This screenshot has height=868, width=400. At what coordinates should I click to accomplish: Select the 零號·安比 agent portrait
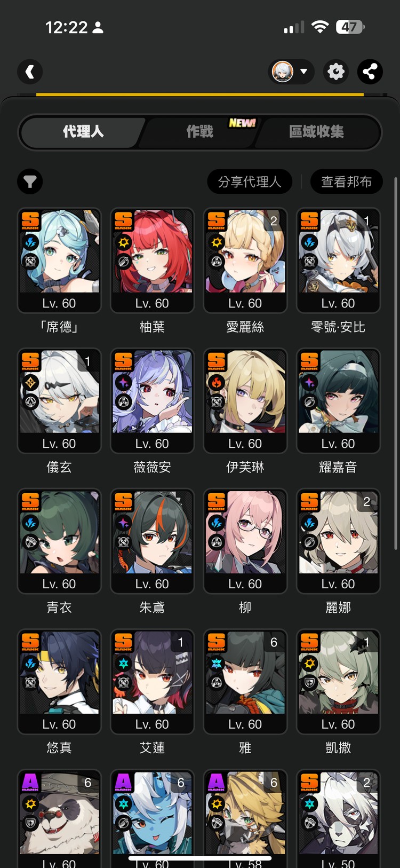click(x=338, y=261)
